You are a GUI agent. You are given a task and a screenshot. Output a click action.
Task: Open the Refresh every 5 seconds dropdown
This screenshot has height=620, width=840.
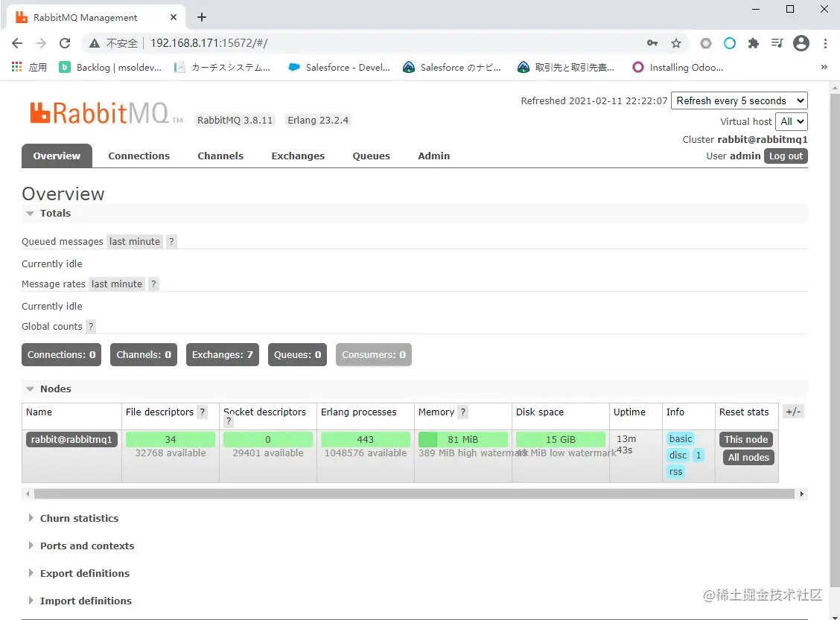739,100
